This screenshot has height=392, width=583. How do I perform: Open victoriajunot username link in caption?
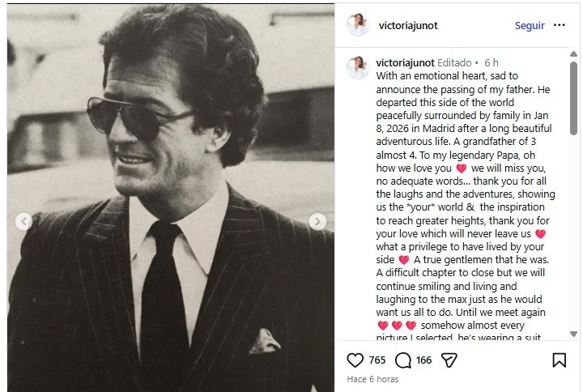405,62
